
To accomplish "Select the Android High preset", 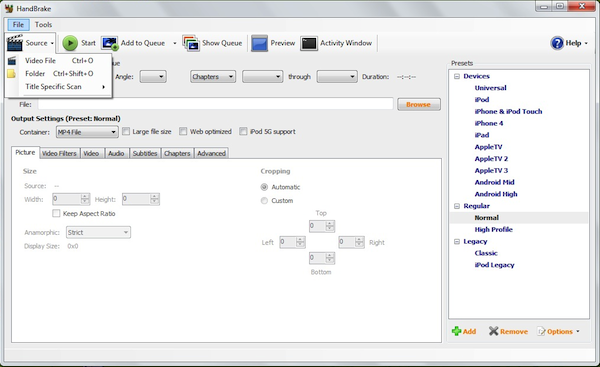I will point(496,194).
